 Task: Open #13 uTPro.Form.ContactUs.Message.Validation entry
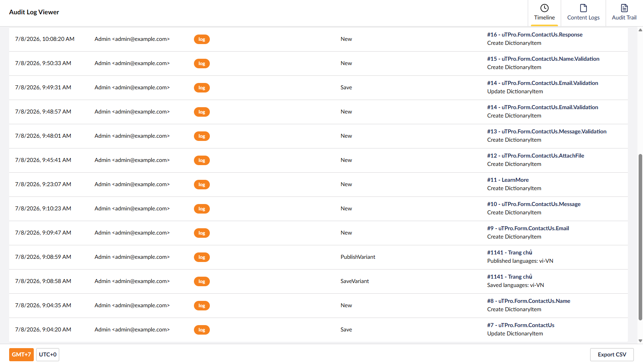pyautogui.click(x=547, y=131)
